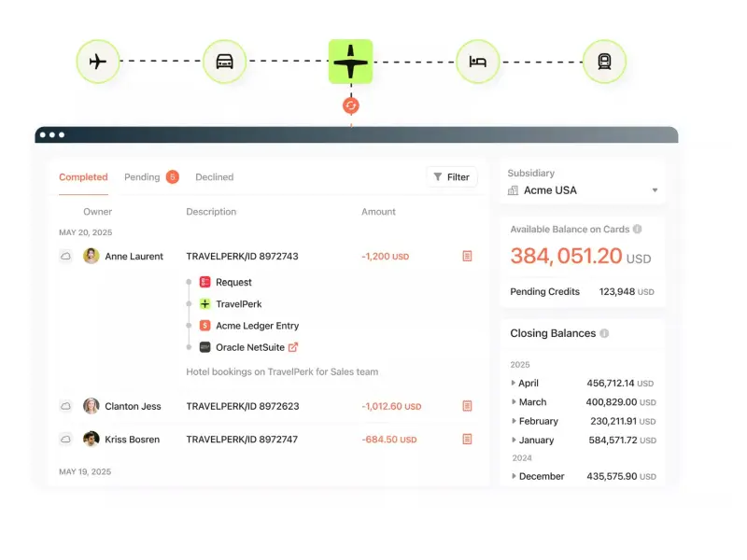Click cloud icon next to Anne Laurent
The height and width of the screenshot is (560, 747).
[x=65, y=256]
